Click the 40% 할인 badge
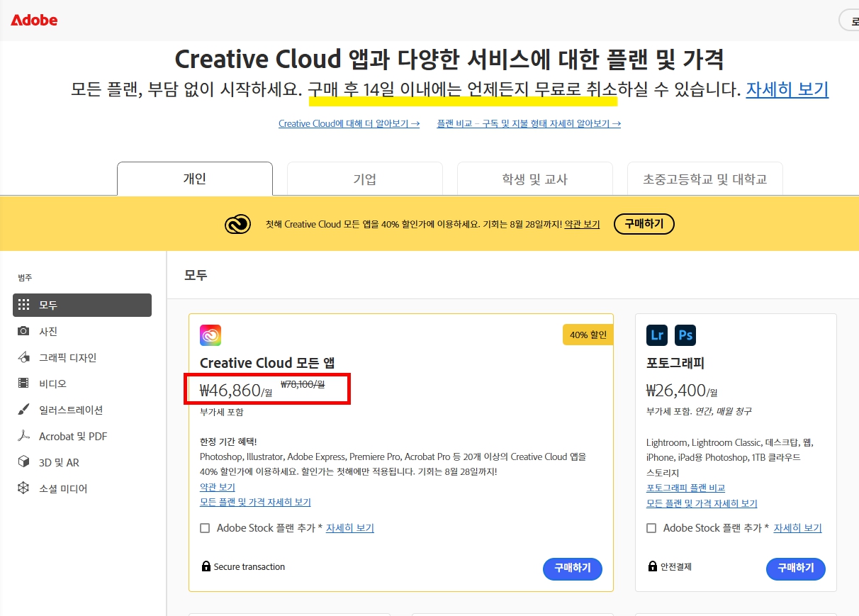This screenshot has width=859, height=616. tap(588, 335)
